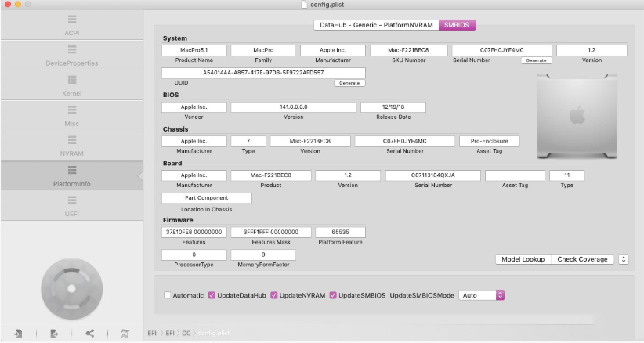Image resolution: width=644 pixels, height=343 pixels.
Task: Click the Features Mask field
Action: point(270,233)
